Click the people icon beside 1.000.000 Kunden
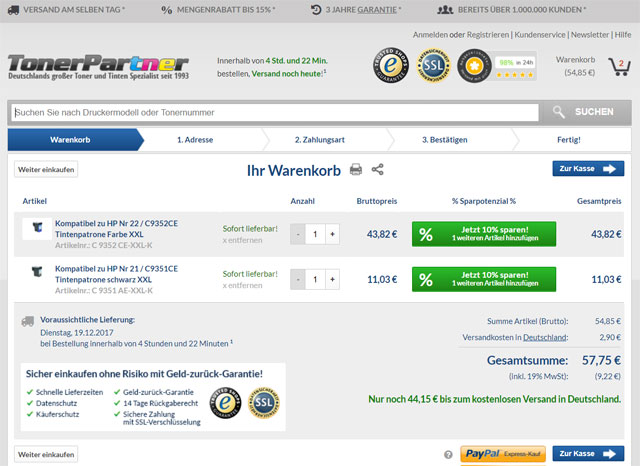640x466 pixels. pos(445,10)
